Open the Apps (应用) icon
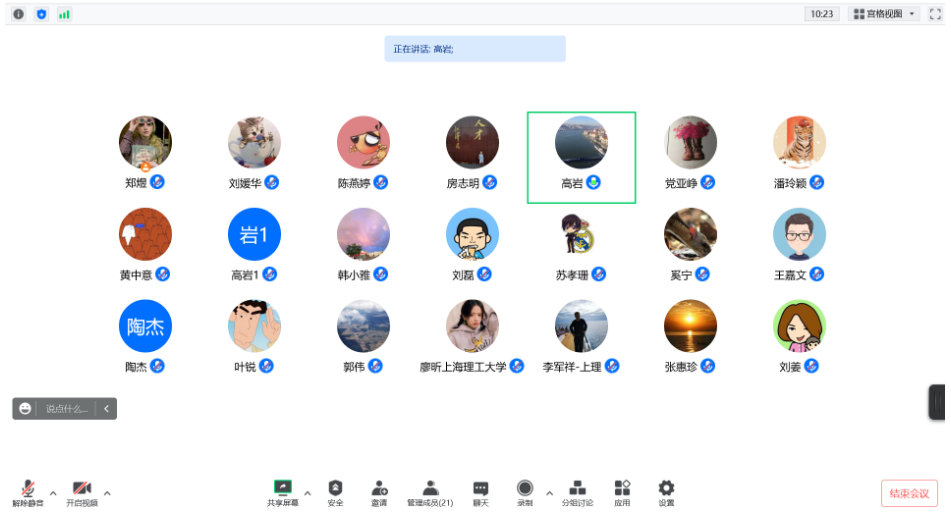951x515 pixels. [622, 491]
